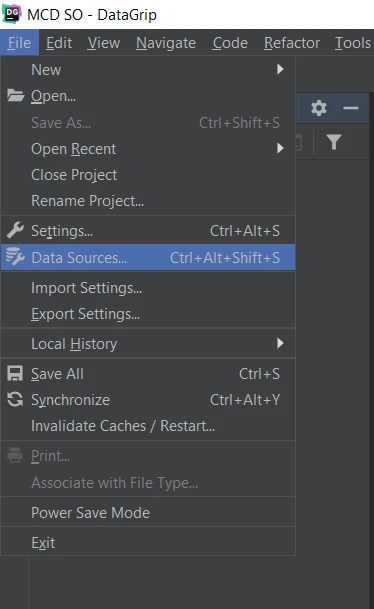
Task: Click the wrench icon beside Settings
Action: pyautogui.click(x=15, y=231)
